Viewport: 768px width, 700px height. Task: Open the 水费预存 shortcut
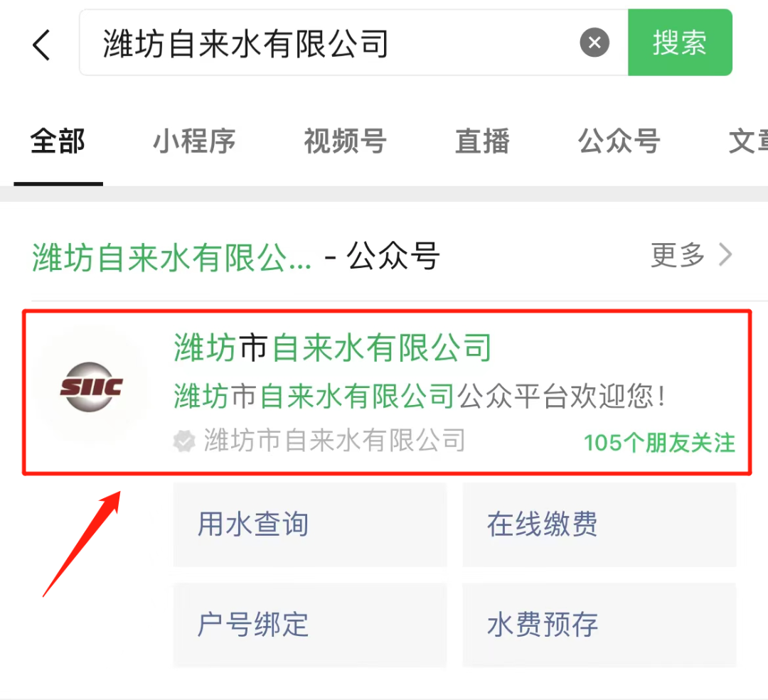point(599,624)
